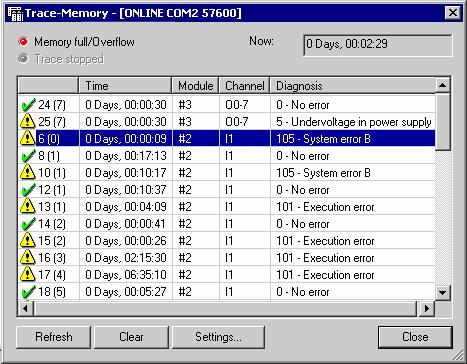Select the entry number '24 (7)'
The height and width of the screenshot is (364, 467).
coord(52,105)
